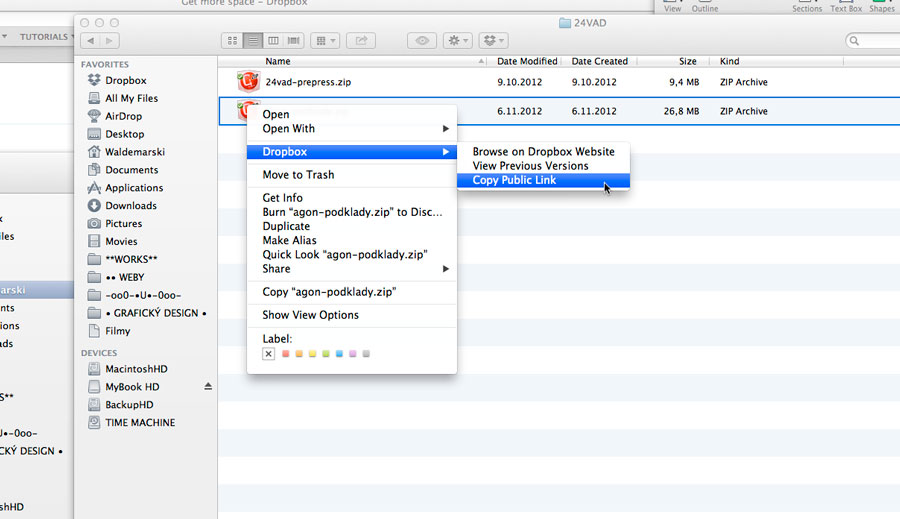Viewport: 900px width, 519px height.
Task: Select Dropbox context menu item
Action: 352,152
